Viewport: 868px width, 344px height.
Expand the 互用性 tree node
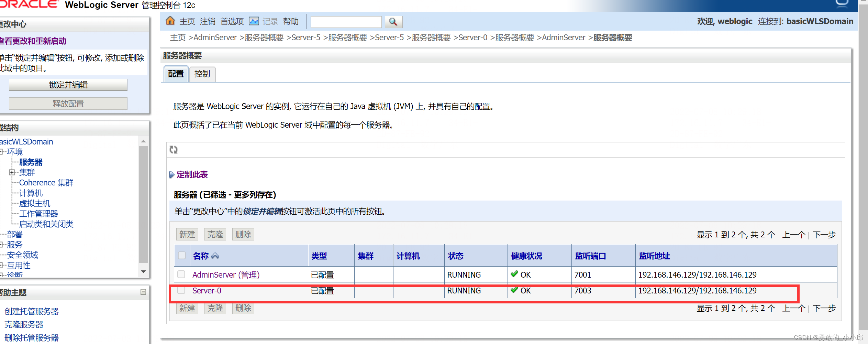pyautogui.click(x=2, y=265)
